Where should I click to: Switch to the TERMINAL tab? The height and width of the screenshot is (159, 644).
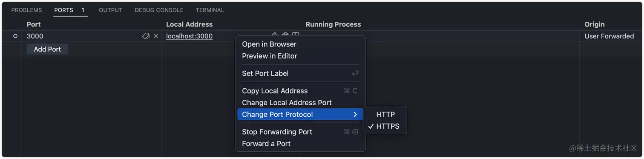tap(210, 10)
